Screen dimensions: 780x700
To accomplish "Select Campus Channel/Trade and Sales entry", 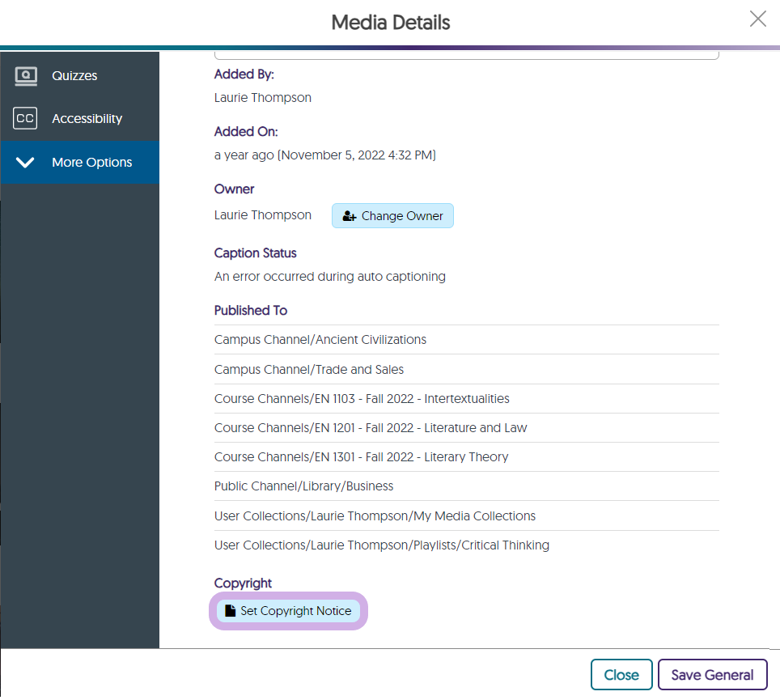I will tap(309, 370).
